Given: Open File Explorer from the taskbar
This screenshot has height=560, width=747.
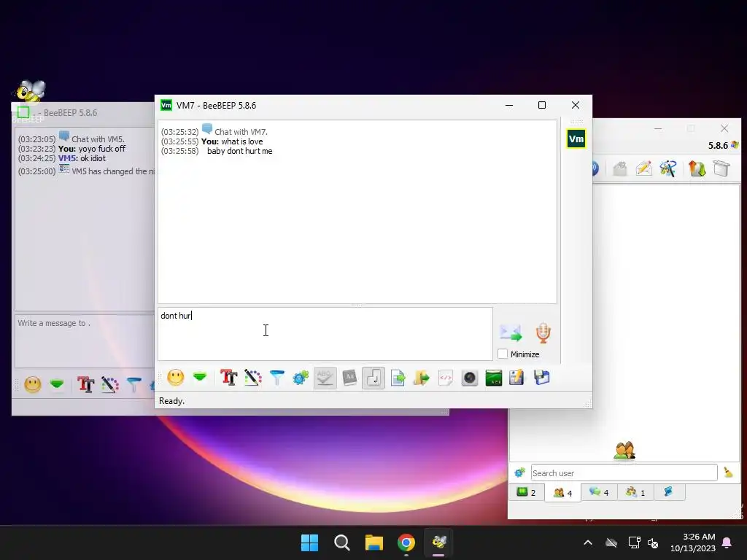Looking at the screenshot, I should [374, 542].
